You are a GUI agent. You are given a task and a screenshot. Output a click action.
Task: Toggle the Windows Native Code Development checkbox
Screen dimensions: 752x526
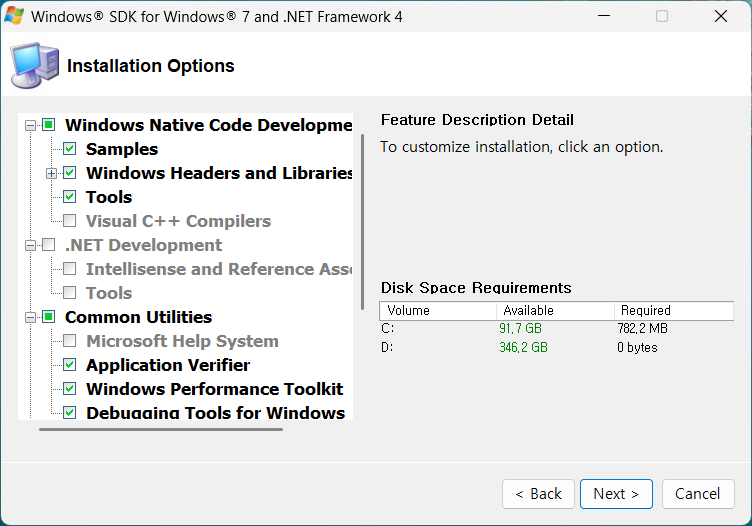(x=48, y=125)
